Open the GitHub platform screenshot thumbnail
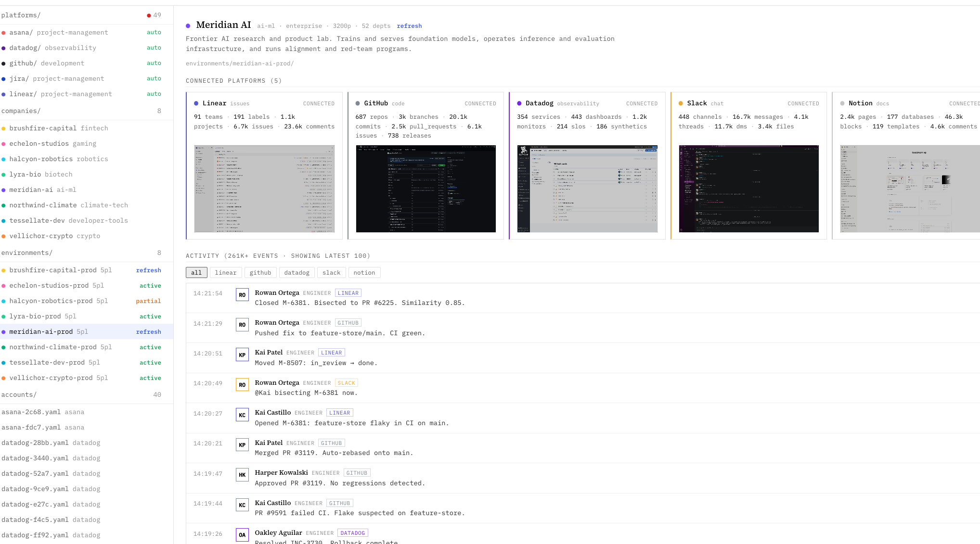This screenshot has height=544, width=980. point(426,189)
